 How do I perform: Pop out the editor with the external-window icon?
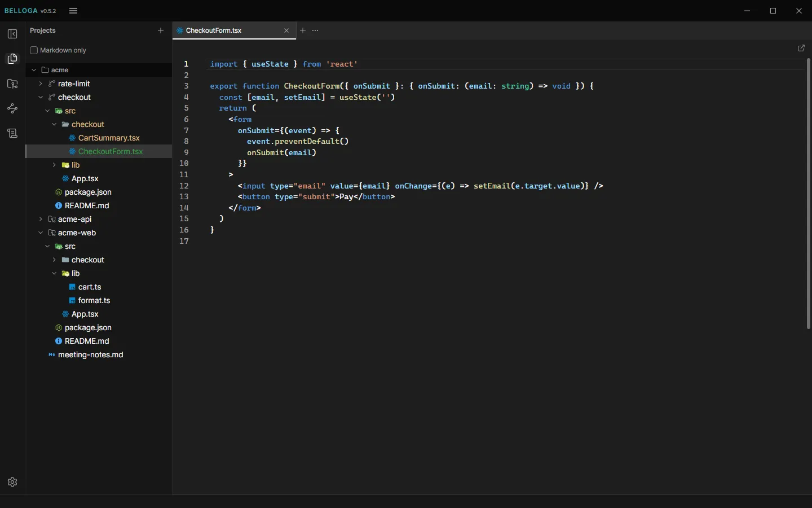pyautogui.click(x=801, y=48)
